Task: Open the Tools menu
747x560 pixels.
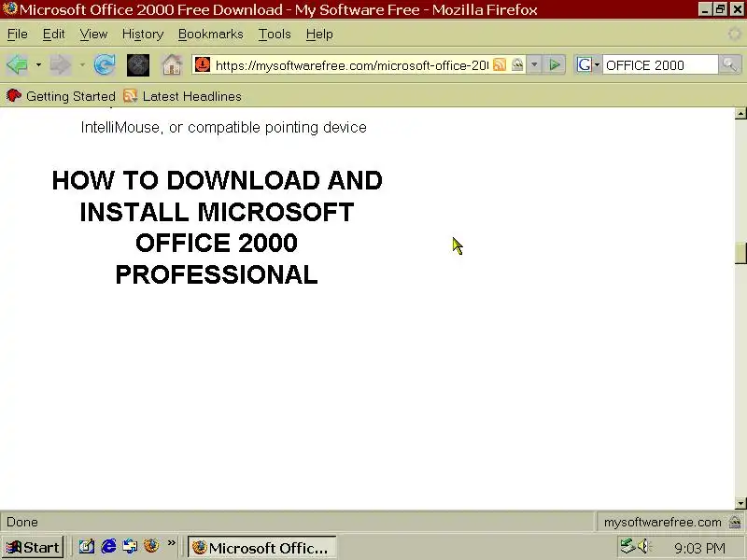Action: coord(275,35)
